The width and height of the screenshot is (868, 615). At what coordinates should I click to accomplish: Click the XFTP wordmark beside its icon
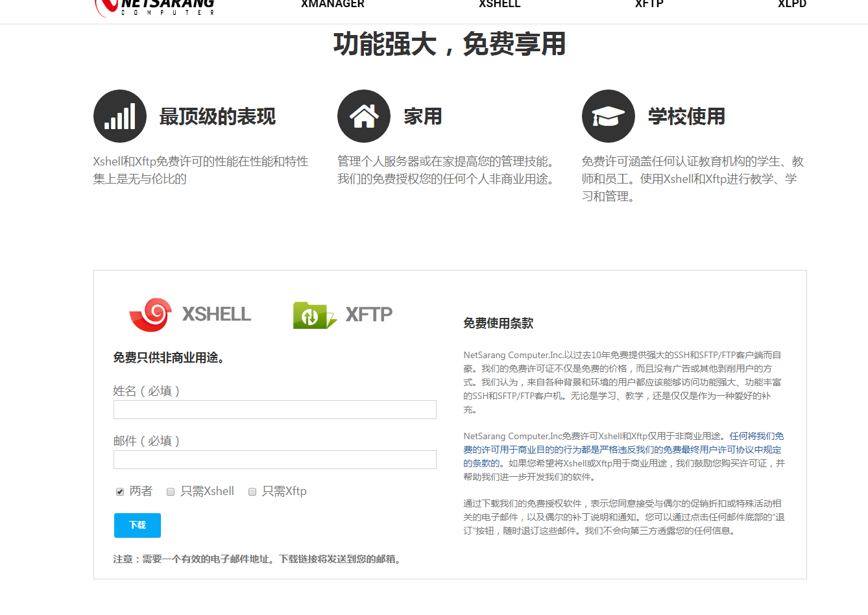(x=367, y=315)
